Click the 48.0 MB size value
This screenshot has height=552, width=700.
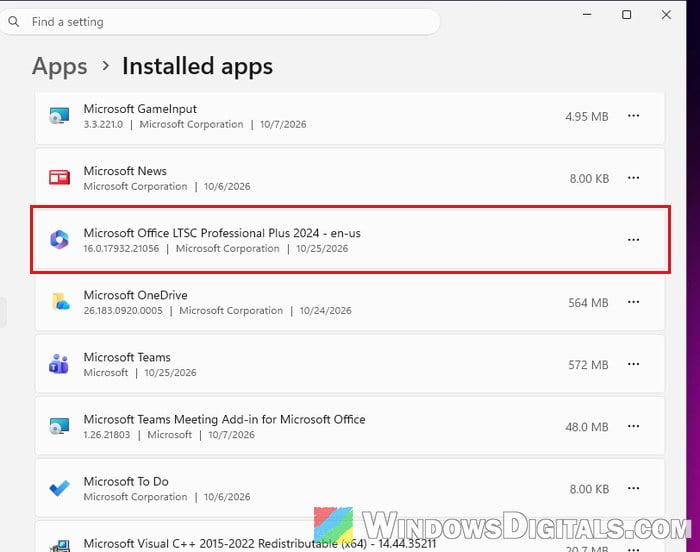point(587,427)
